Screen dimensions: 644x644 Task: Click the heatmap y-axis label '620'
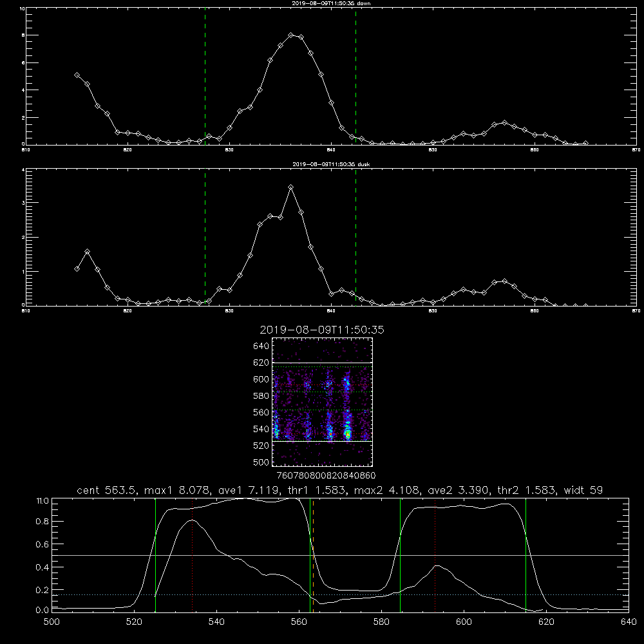click(x=261, y=363)
